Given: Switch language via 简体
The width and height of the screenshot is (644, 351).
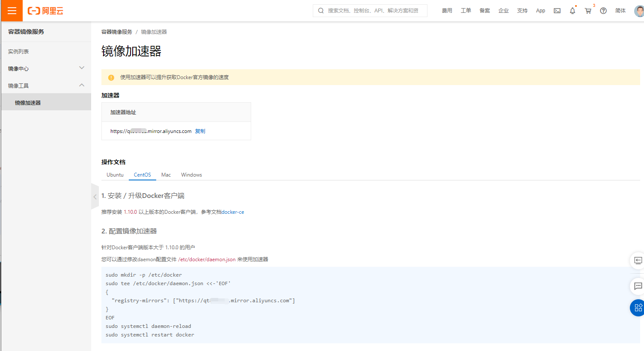Looking at the screenshot, I should click(620, 11).
